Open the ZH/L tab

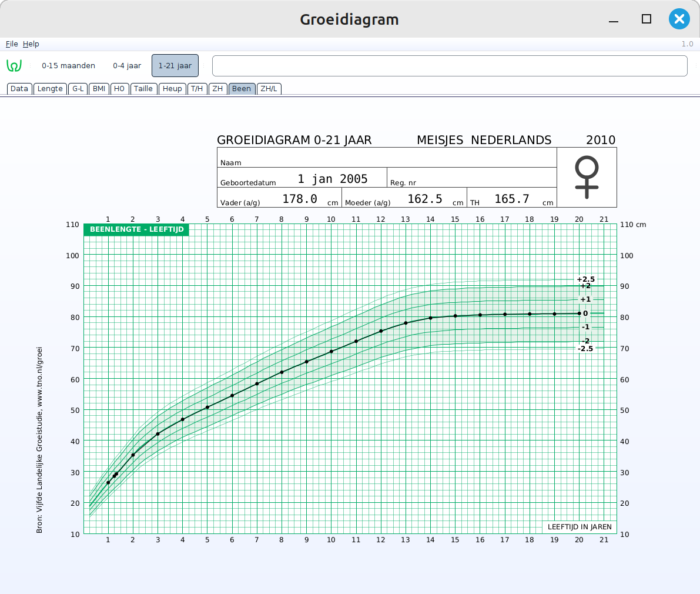269,89
